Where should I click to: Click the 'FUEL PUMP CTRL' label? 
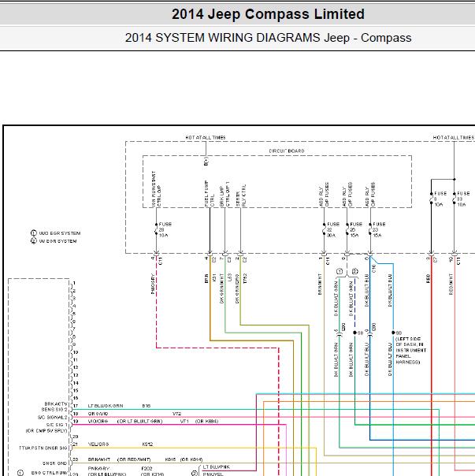[x=210, y=194]
